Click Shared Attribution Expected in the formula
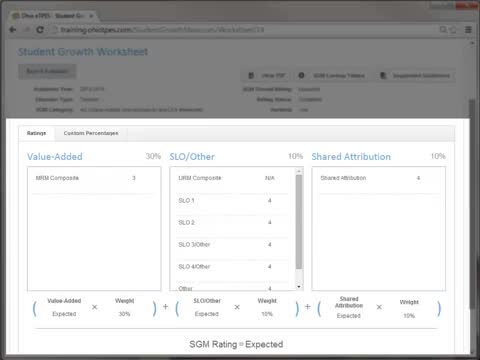The height and width of the screenshot is (360, 480). tap(349, 316)
